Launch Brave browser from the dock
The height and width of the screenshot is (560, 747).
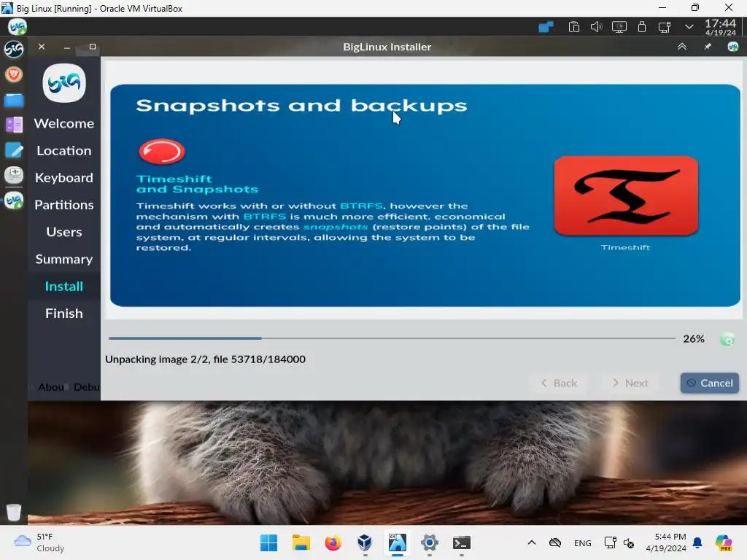(14, 74)
